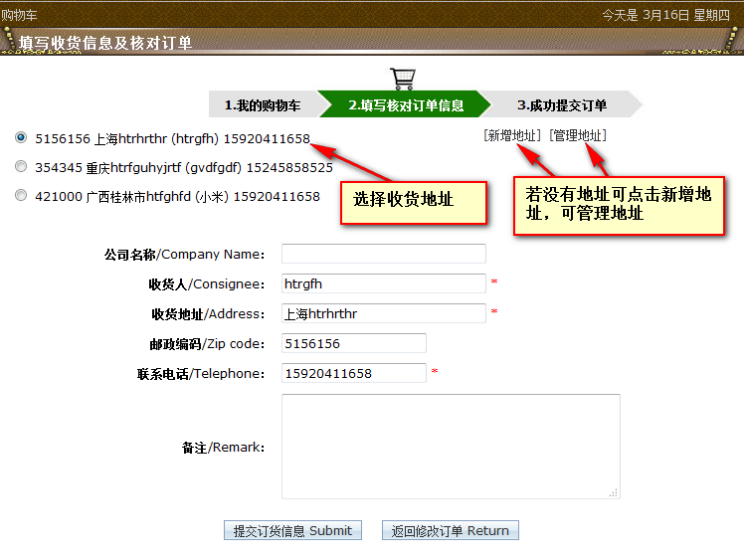
Task: Click step 3.成功提交订单
Action: click(x=562, y=104)
